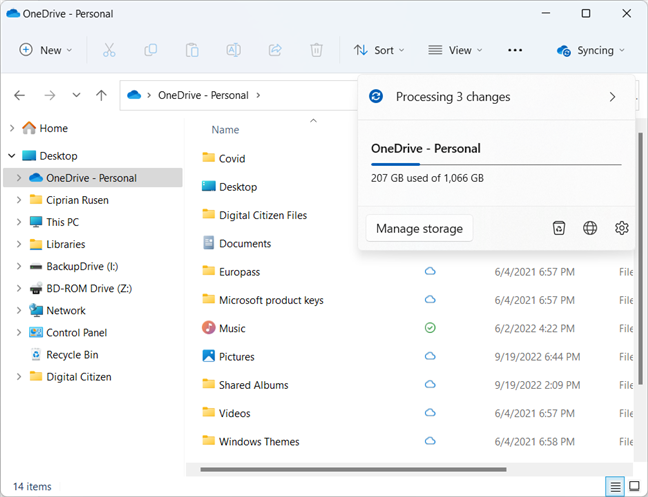The image size is (648, 497).
Task: Select the Videos folder
Action: [234, 413]
